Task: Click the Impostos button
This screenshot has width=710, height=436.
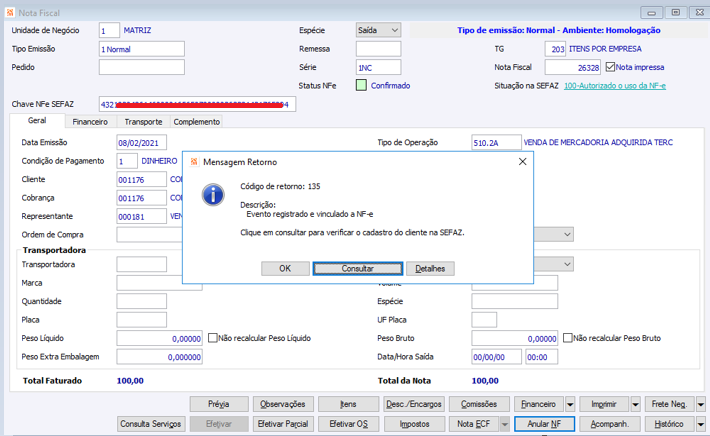Action: 414,424
